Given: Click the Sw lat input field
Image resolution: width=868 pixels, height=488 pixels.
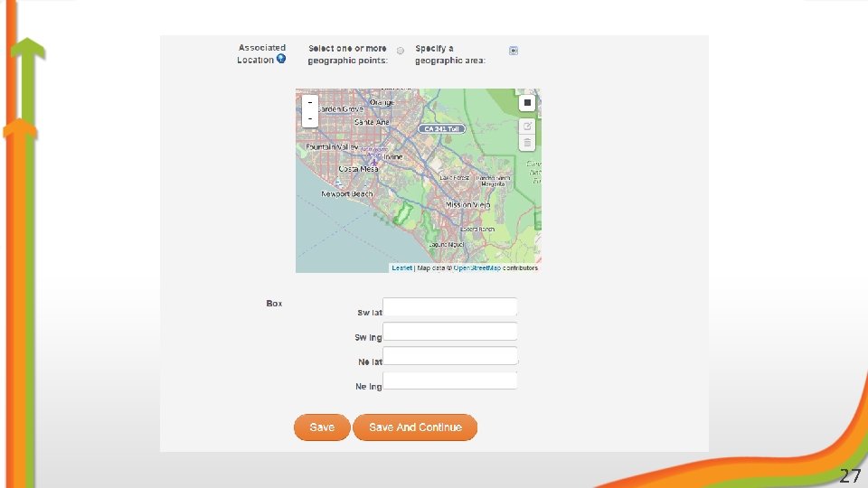Looking at the screenshot, I should point(450,307).
